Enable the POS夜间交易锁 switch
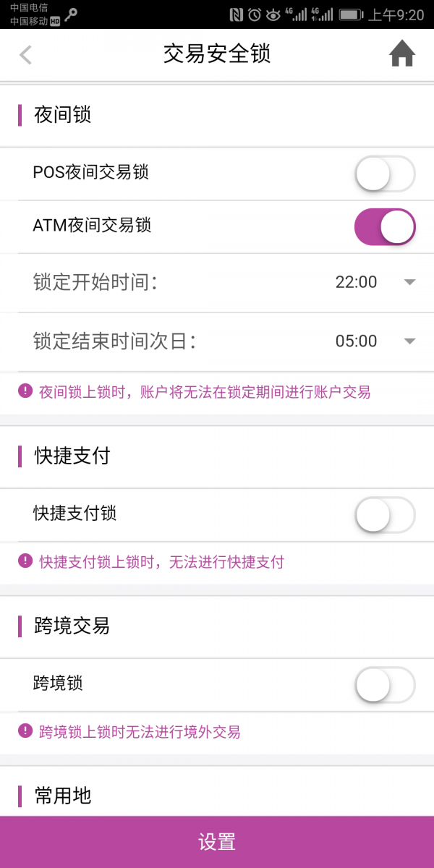The height and width of the screenshot is (868, 434). [x=385, y=174]
